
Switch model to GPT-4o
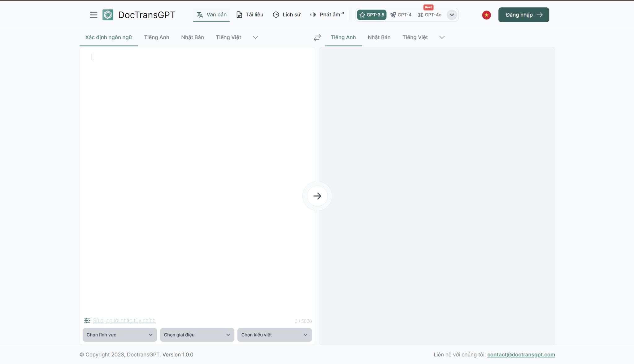point(430,15)
